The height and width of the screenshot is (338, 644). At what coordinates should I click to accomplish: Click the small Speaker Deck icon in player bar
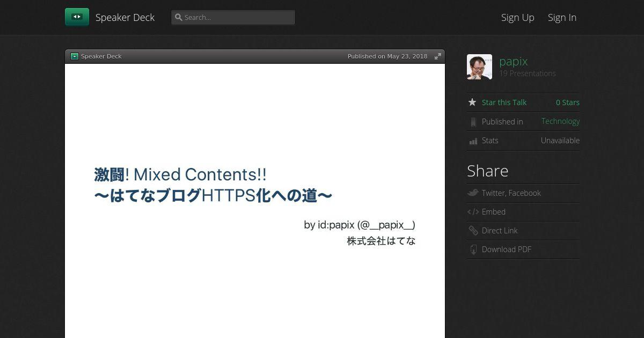(75, 56)
